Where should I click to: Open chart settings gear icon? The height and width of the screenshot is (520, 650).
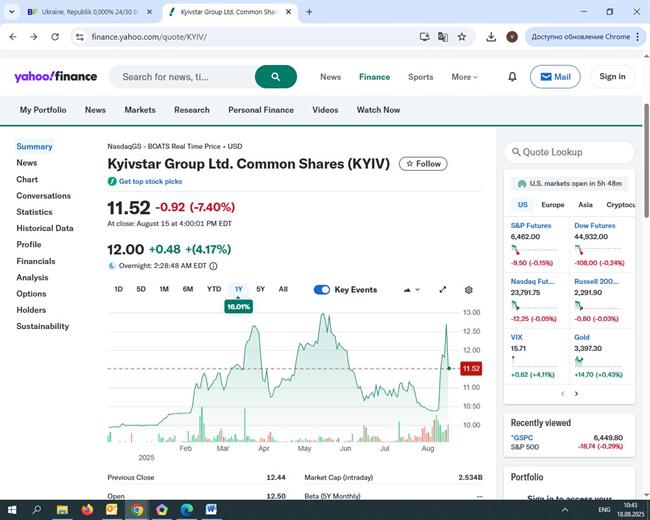coord(468,290)
